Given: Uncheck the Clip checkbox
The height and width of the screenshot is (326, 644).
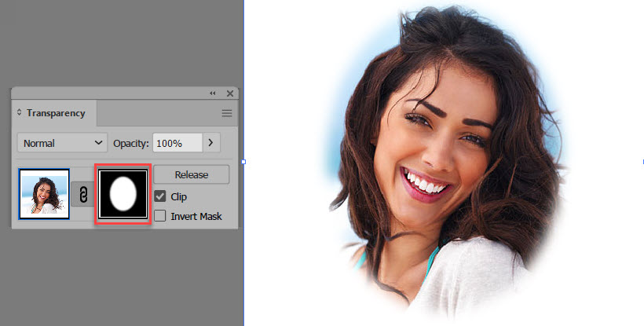Looking at the screenshot, I should (x=160, y=196).
